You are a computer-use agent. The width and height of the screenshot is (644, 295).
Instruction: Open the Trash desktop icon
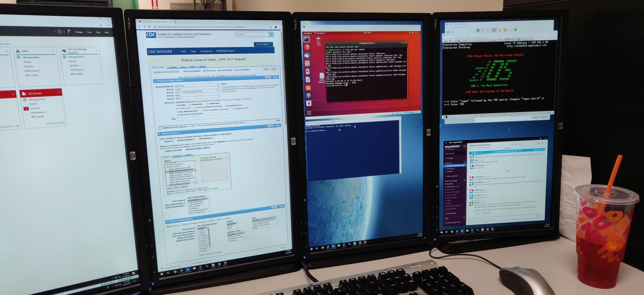tap(318, 41)
